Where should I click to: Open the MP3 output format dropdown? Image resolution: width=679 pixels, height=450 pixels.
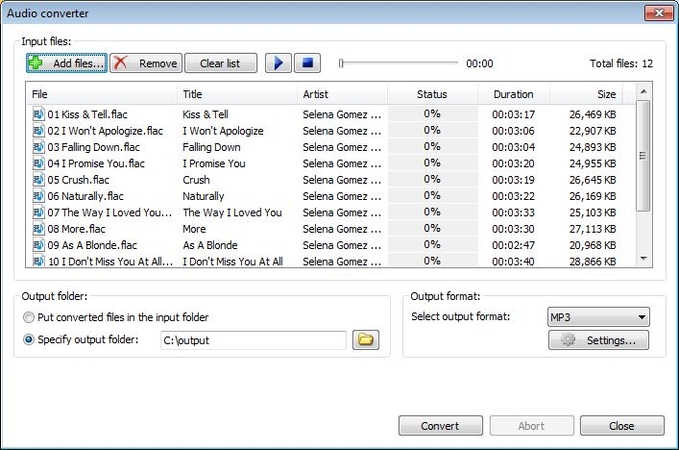598,317
